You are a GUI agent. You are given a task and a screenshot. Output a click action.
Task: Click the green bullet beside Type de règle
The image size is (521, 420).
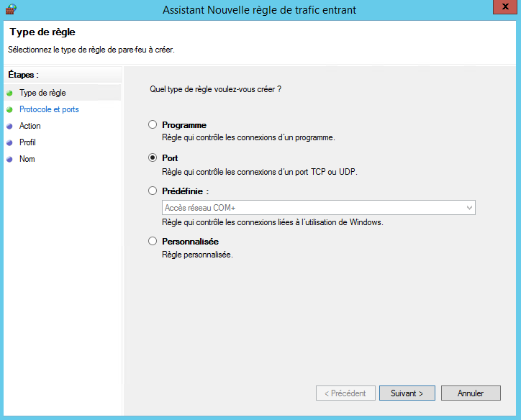pos(9,93)
